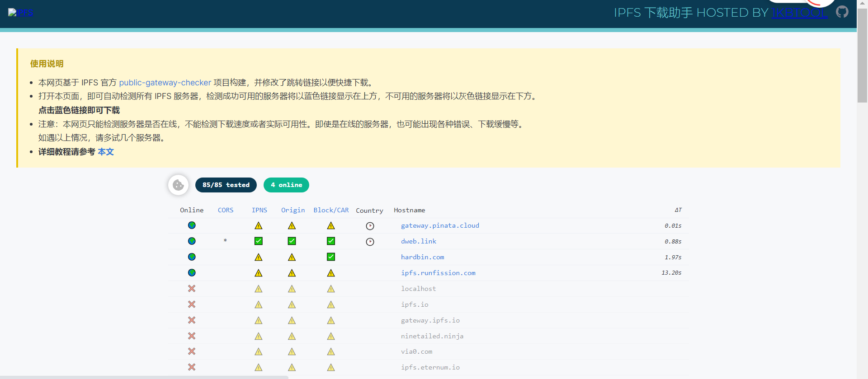The height and width of the screenshot is (379, 868).
Task: Click Block/CAR warning icon for gateway.pinata.cloud
Action: (x=331, y=225)
